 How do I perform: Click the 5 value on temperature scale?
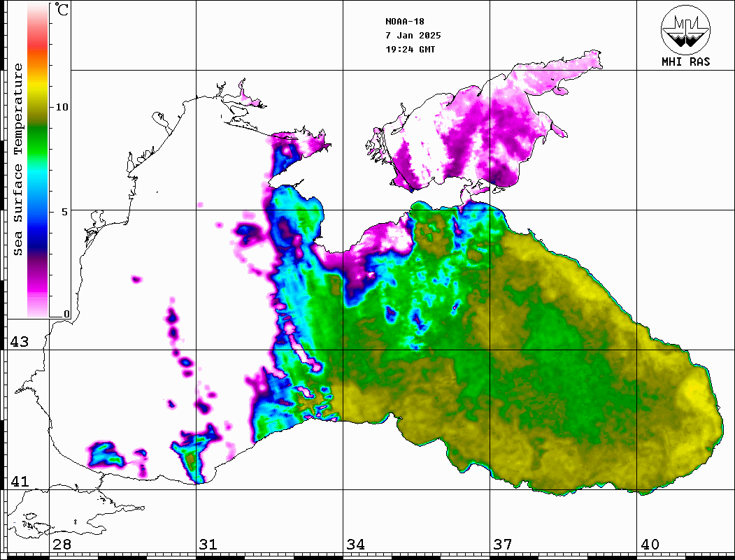65,212
